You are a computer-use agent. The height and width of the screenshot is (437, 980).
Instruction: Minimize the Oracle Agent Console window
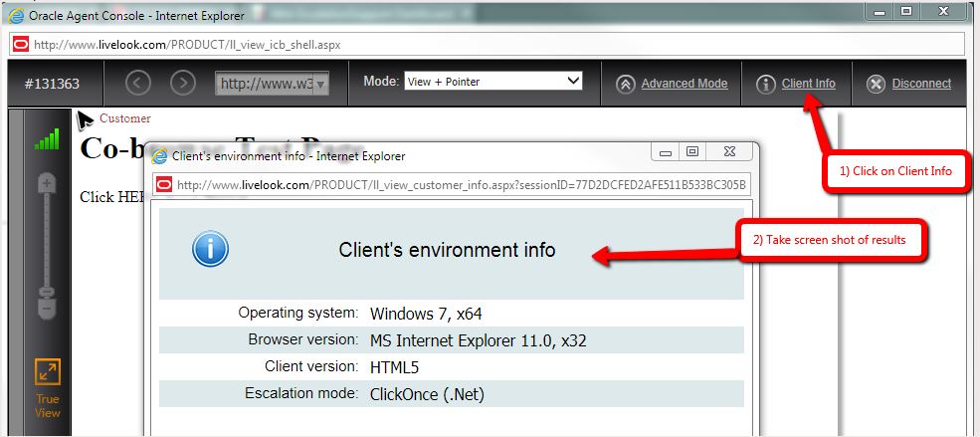pos(880,11)
